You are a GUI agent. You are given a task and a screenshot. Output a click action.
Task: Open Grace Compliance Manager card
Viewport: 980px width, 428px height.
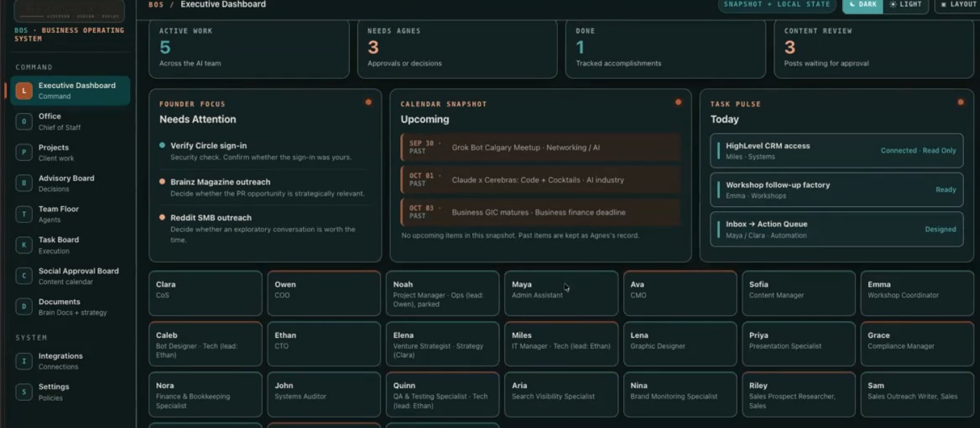917,343
